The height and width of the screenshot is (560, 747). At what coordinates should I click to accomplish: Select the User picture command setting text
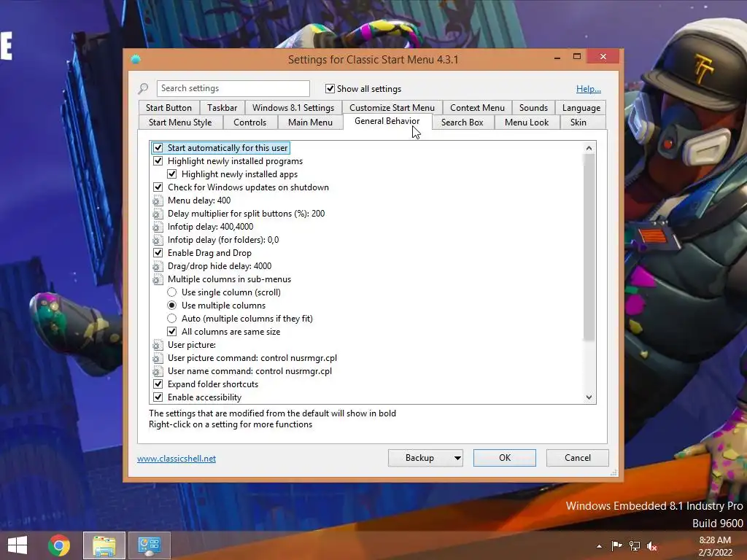tap(252, 358)
